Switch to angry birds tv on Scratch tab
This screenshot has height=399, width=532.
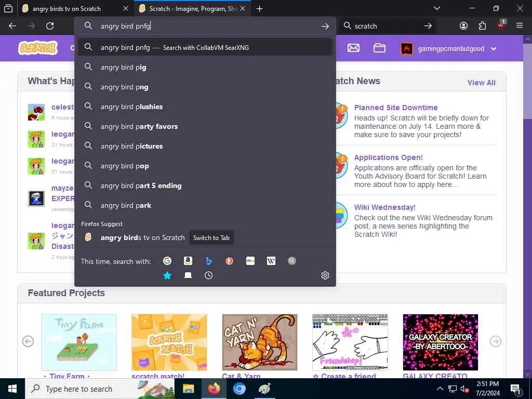(x=66, y=9)
